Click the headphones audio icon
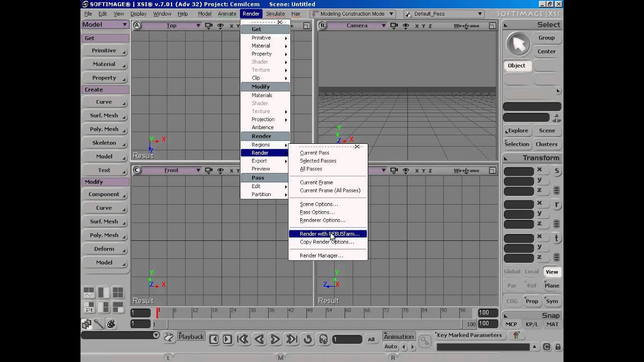This screenshot has height=362, width=644. point(324,339)
